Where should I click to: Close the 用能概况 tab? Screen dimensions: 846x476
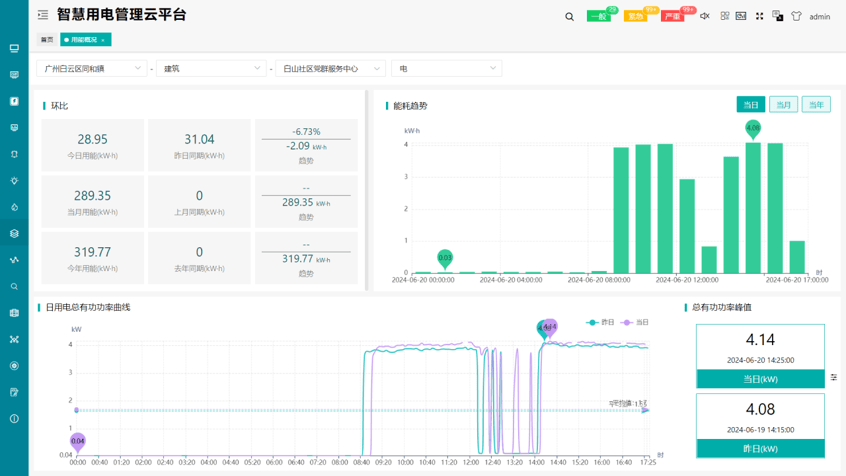click(x=103, y=40)
